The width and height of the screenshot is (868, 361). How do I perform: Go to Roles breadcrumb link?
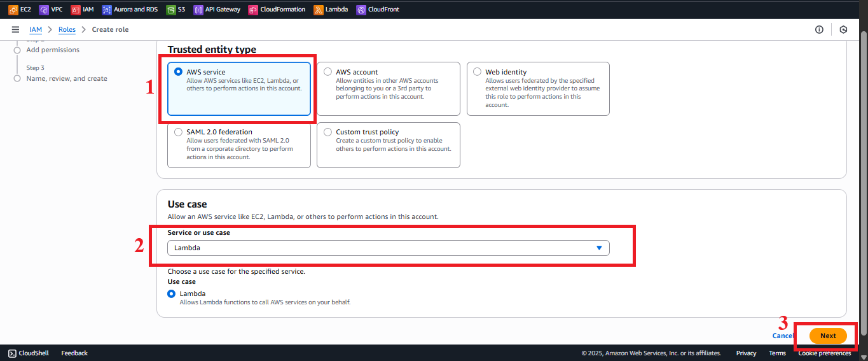[x=67, y=29]
